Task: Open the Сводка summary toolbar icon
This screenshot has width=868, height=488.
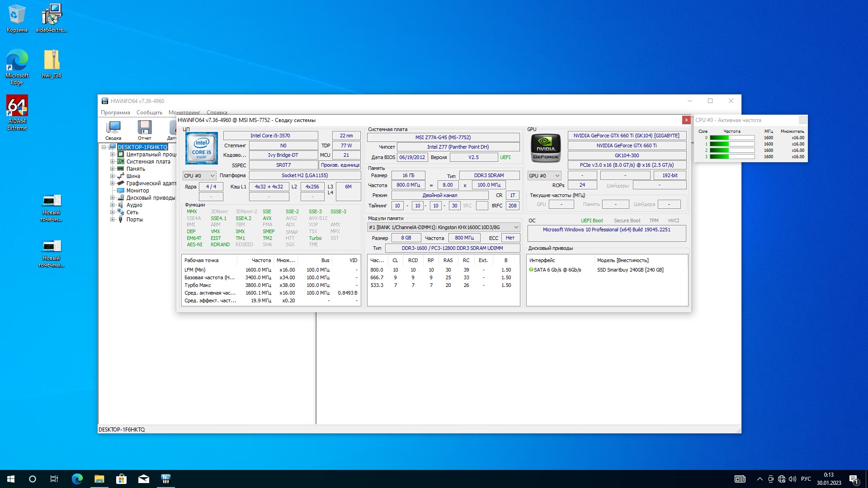Action: pyautogui.click(x=113, y=130)
